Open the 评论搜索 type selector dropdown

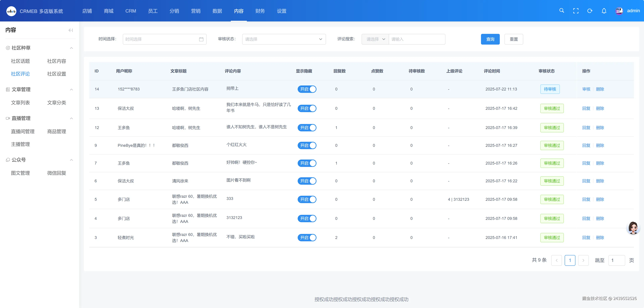pos(375,39)
